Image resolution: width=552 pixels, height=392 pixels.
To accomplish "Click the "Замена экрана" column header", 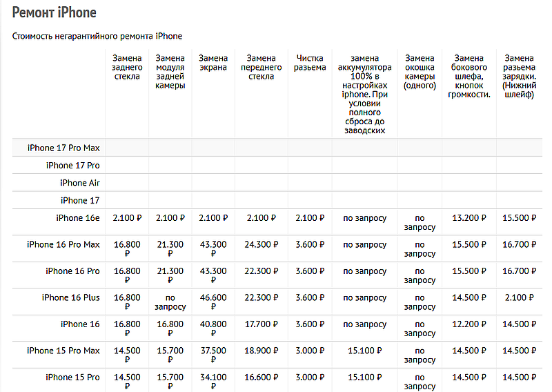I will pyautogui.click(x=213, y=63).
